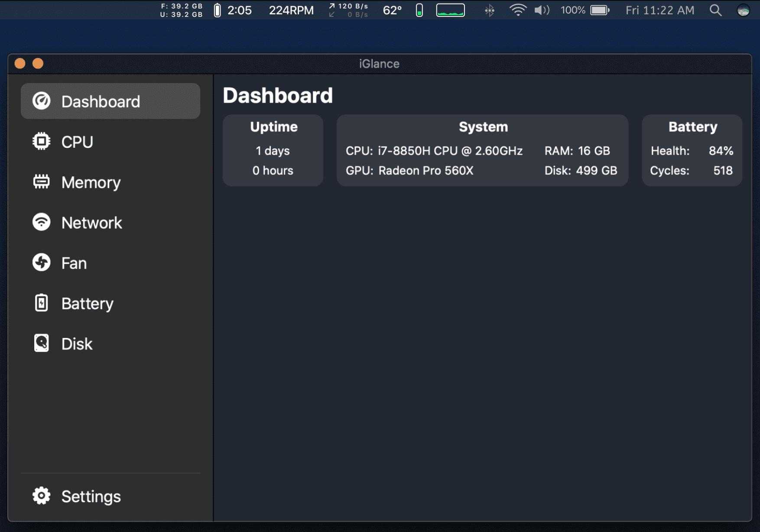
Task: Click the Memory module icon
Action: pyautogui.click(x=42, y=182)
